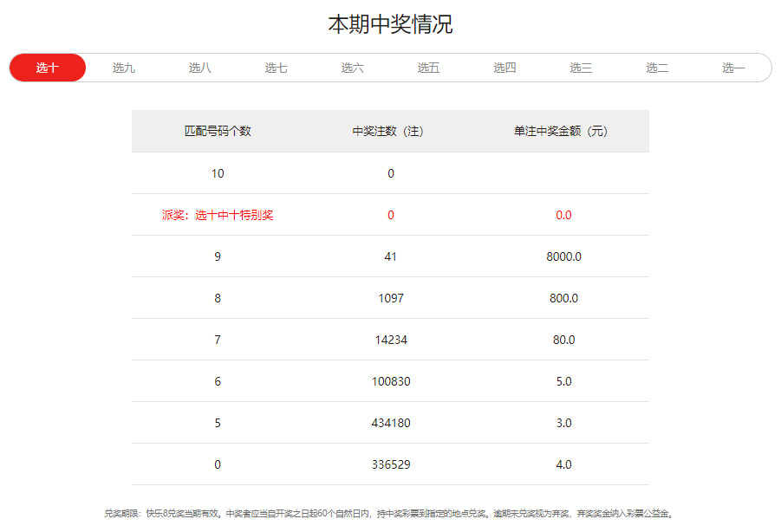This screenshot has width=781, height=532.
Task: Click winners count 434180
Action: [391, 423]
